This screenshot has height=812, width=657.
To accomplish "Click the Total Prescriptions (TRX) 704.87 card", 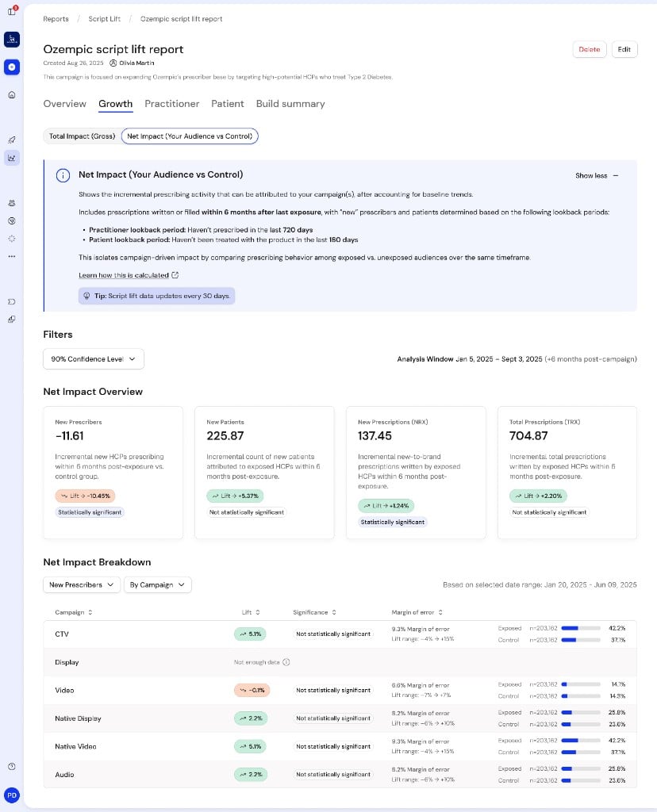I will [x=567, y=473].
